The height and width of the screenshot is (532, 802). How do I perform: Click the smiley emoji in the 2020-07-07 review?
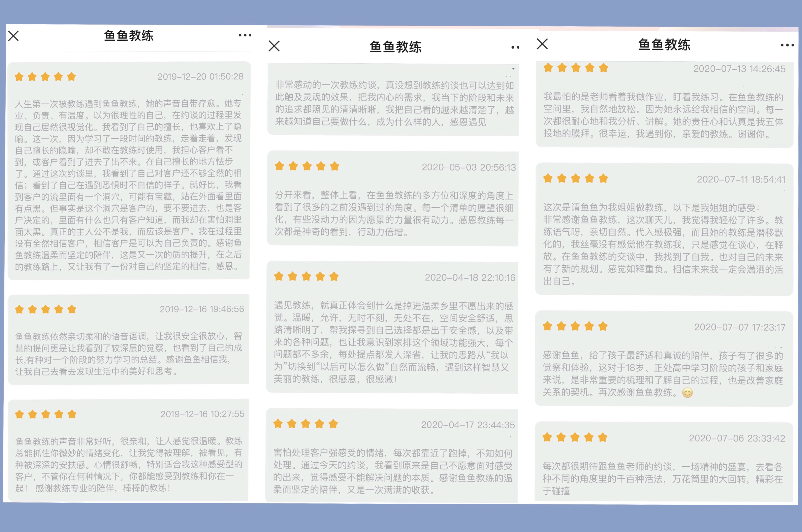click(x=687, y=393)
